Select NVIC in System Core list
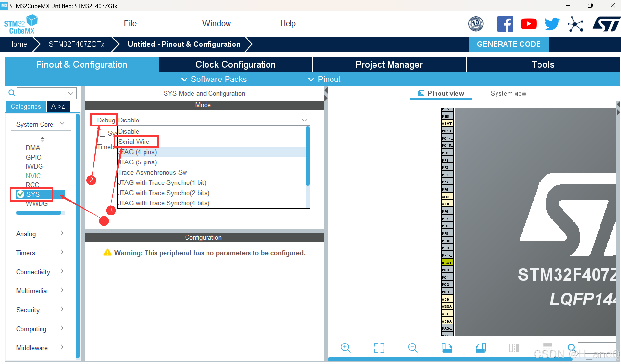 pyautogui.click(x=33, y=176)
